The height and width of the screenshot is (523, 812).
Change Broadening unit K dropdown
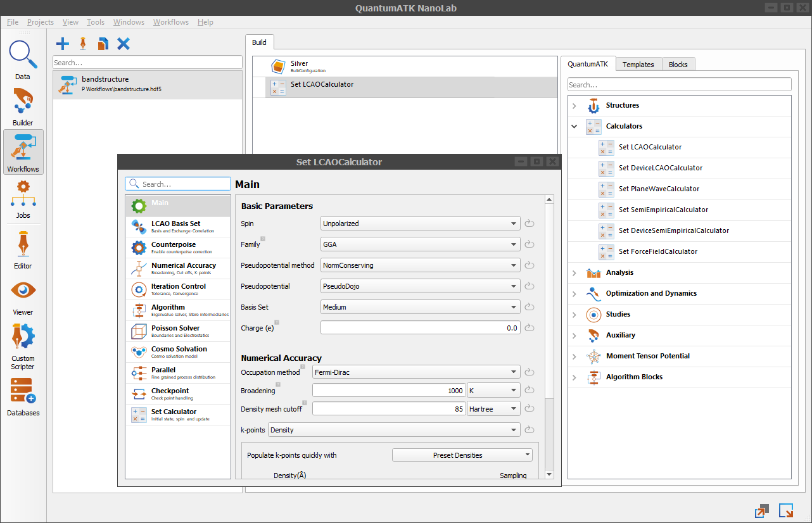pos(493,391)
